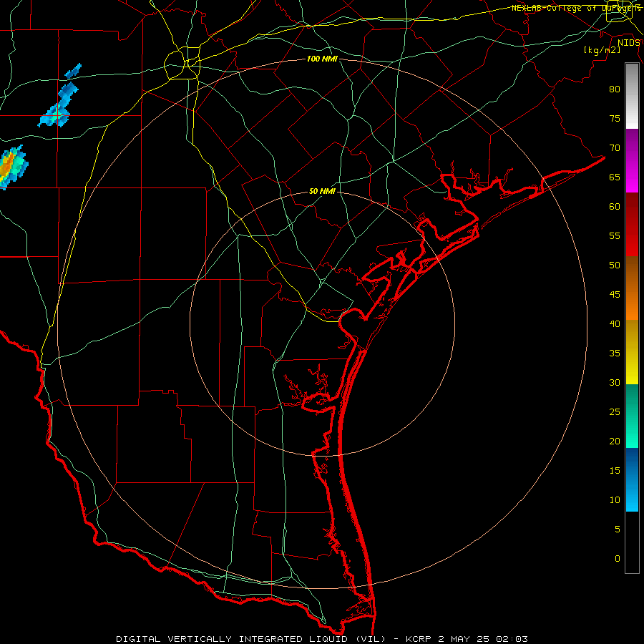Click the 80 value on color scale
This screenshot has width=644, height=644.
click(615, 89)
